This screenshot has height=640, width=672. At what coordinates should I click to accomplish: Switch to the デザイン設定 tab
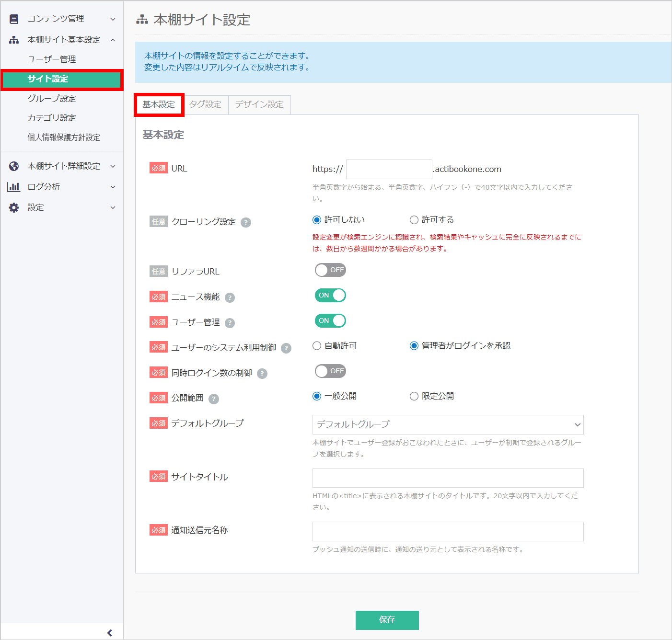[259, 104]
